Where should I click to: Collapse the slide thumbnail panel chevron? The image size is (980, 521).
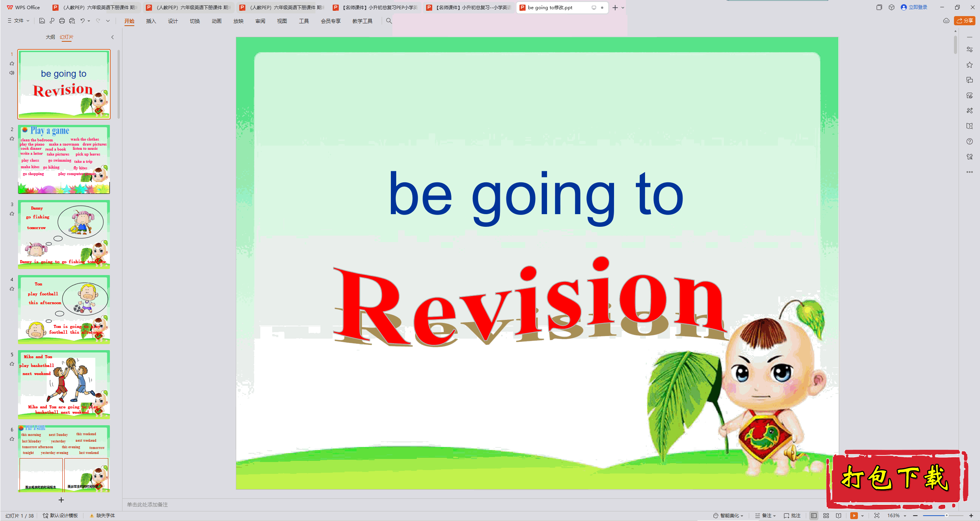(x=113, y=37)
